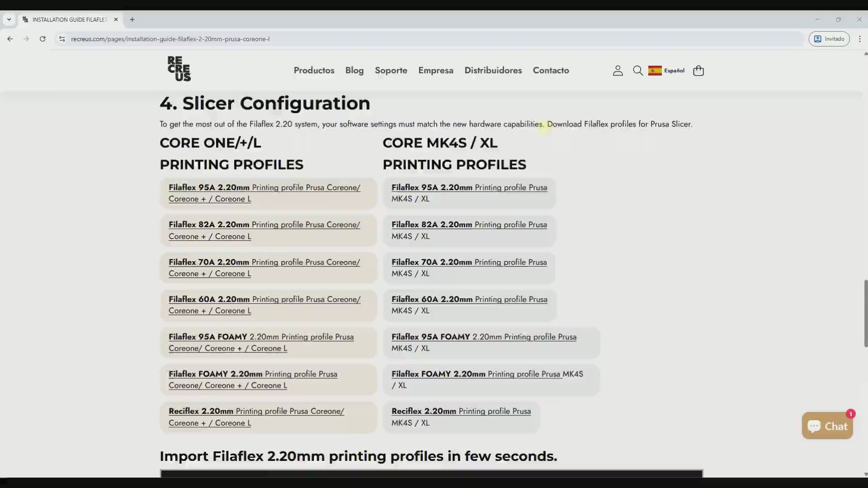Click the Recreus logo
Viewport: 868px width, 488px height.
pos(179,69)
